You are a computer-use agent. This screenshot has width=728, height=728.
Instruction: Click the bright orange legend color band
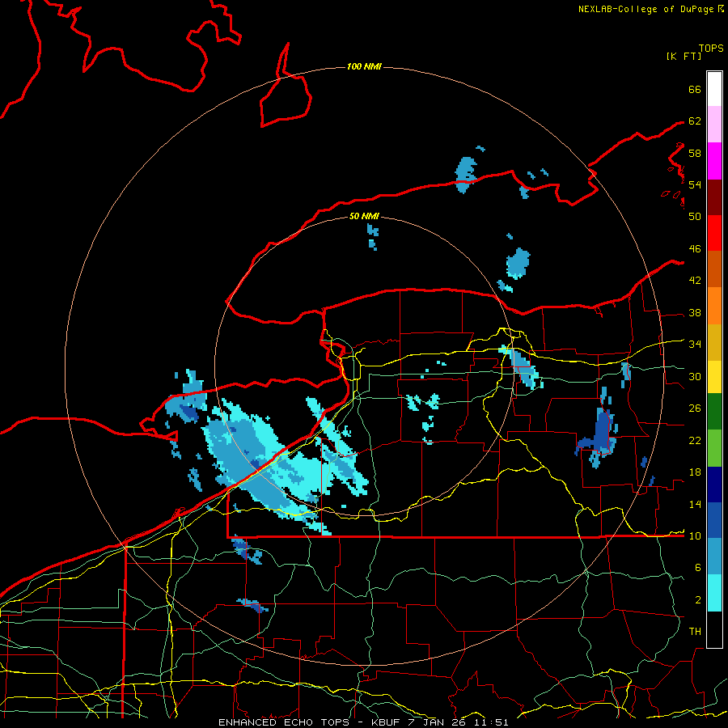714,305
